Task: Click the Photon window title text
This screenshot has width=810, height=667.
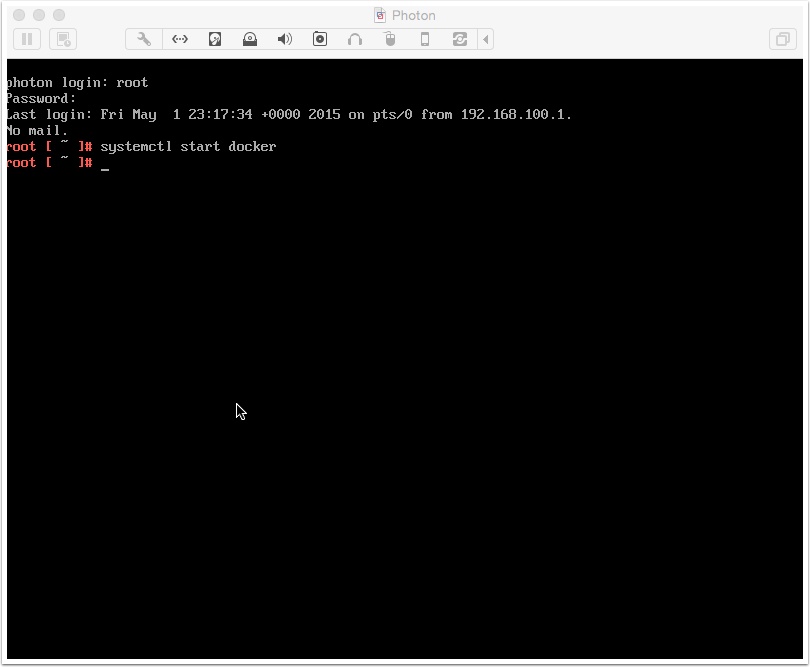Action: point(413,15)
